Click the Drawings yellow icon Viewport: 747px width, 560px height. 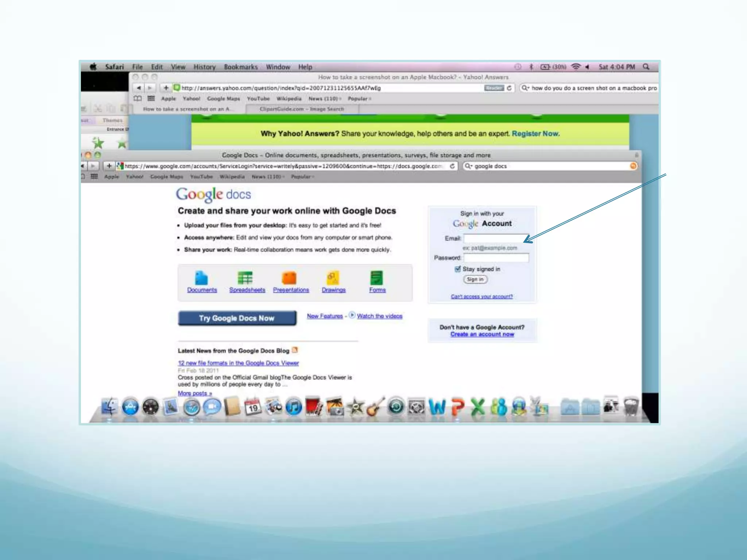point(333,278)
